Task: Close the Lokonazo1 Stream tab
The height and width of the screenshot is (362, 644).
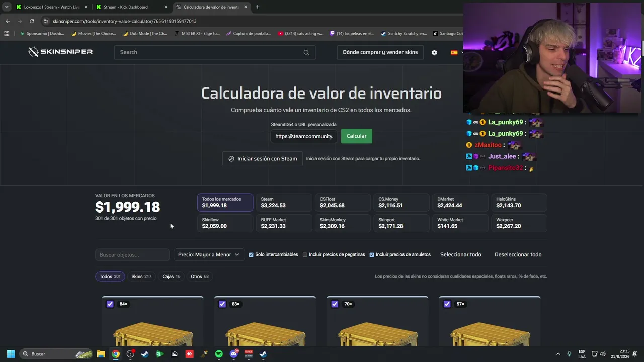Action: (86, 7)
